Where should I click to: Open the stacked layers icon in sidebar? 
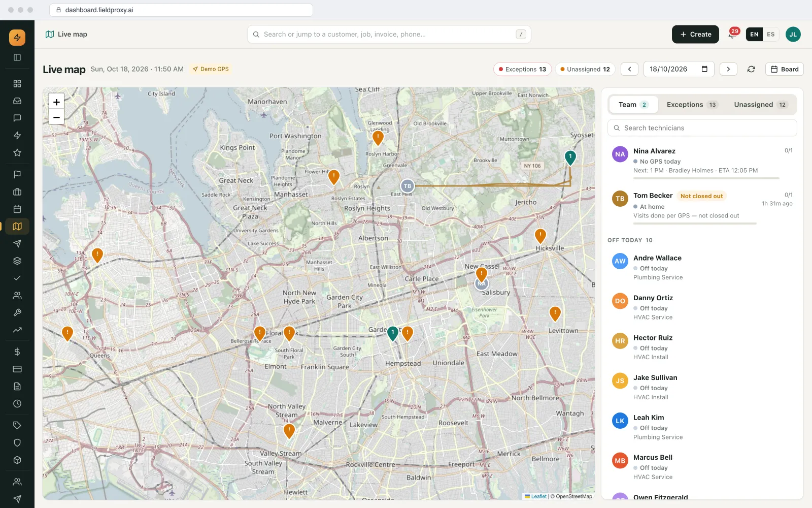(x=17, y=261)
